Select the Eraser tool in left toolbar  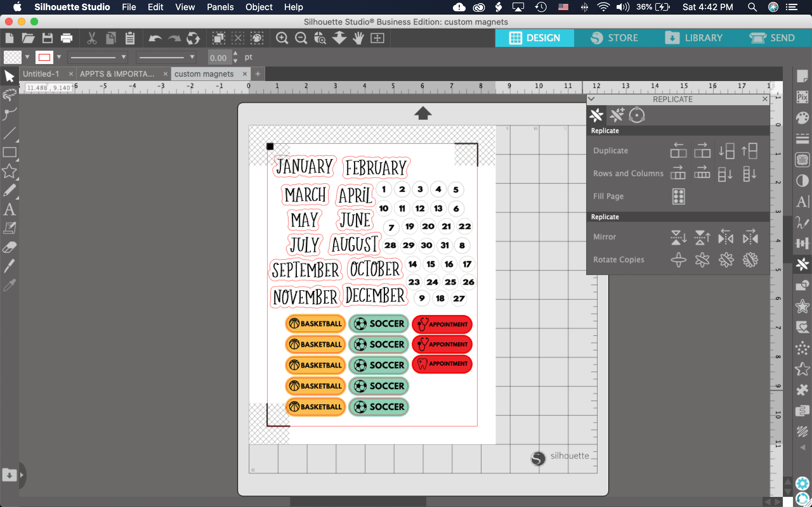(x=10, y=248)
